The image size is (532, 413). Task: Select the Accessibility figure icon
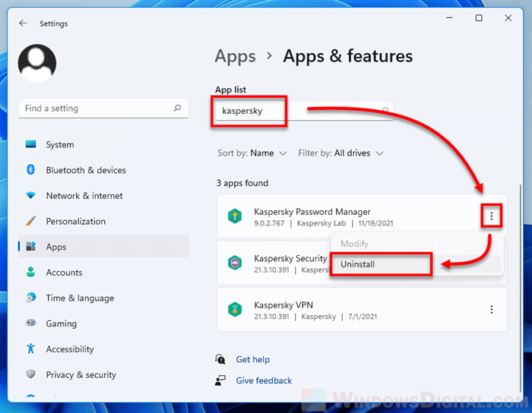pos(30,348)
